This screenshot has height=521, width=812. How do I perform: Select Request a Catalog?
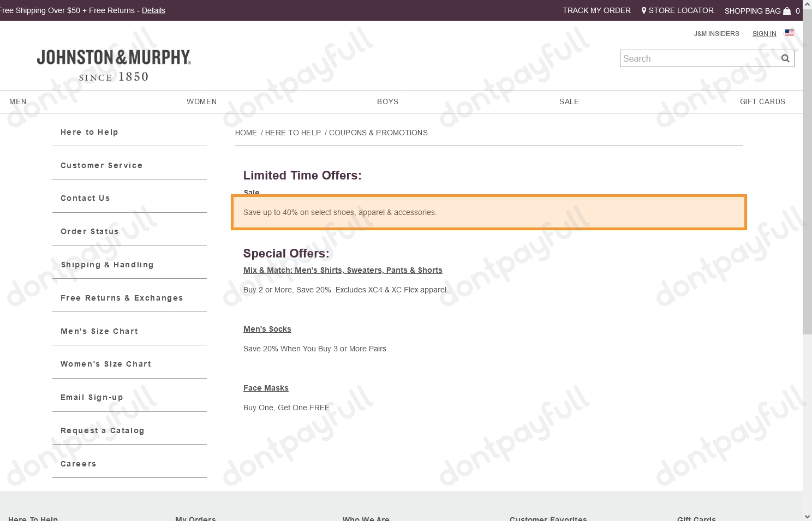103,430
